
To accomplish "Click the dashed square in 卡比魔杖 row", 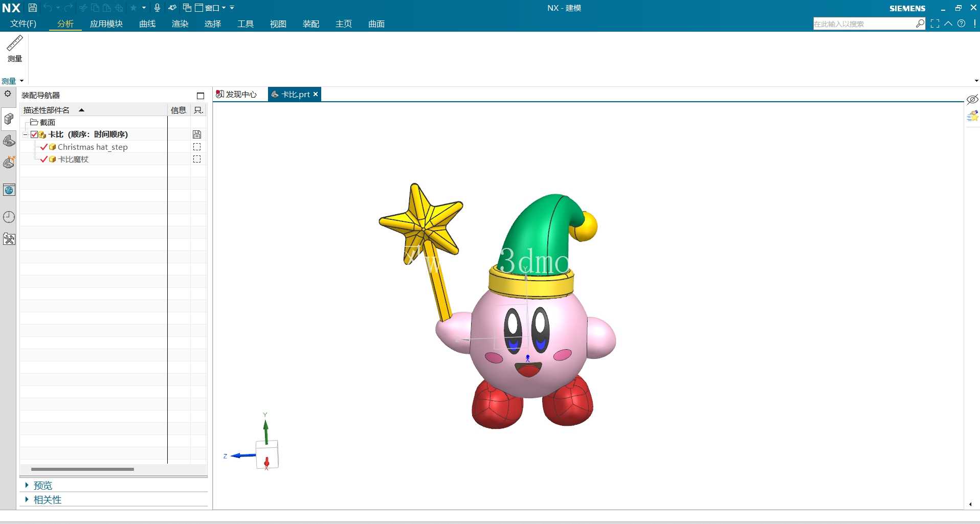I will [197, 159].
